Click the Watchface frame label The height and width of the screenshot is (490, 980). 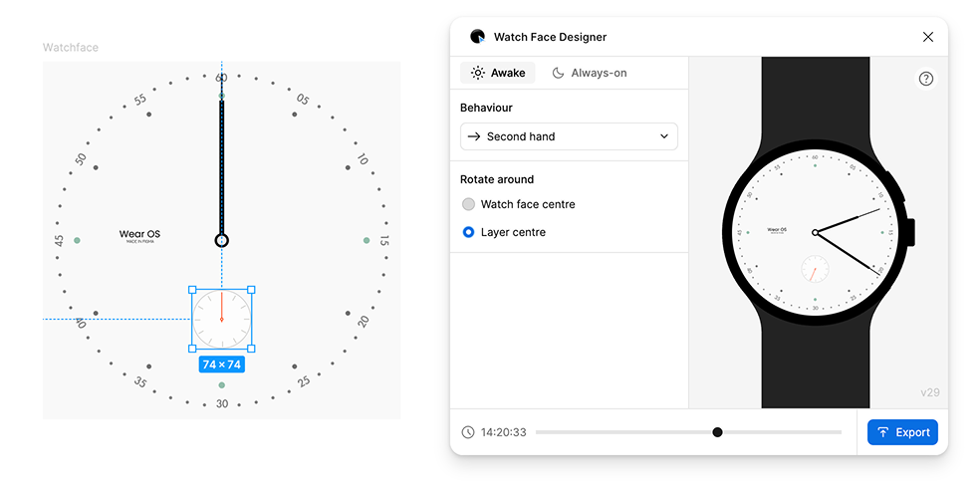(x=70, y=48)
